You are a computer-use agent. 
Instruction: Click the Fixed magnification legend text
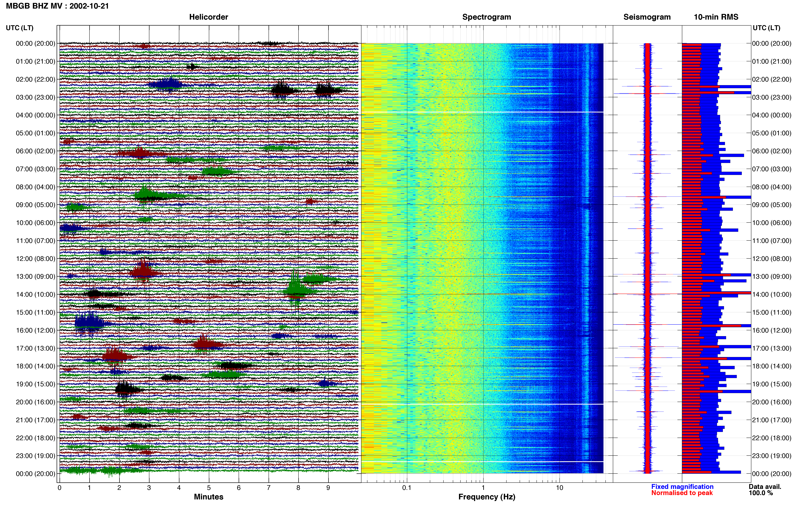coord(682,486)
